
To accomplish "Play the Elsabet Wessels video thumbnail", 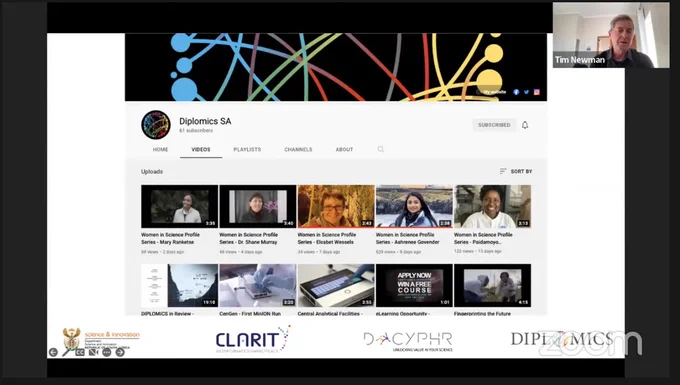I will [x=336, y=206].
